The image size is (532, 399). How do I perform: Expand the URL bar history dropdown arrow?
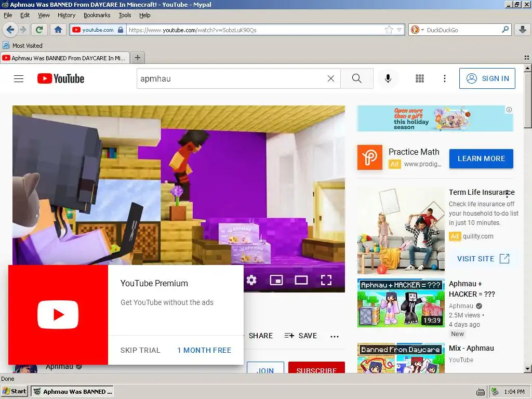tap(399, 30)
